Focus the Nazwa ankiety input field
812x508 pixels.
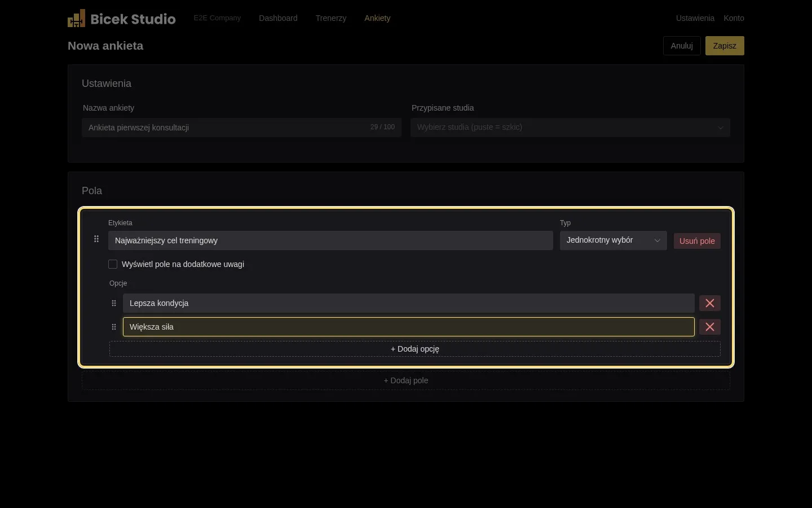[241, 128]
